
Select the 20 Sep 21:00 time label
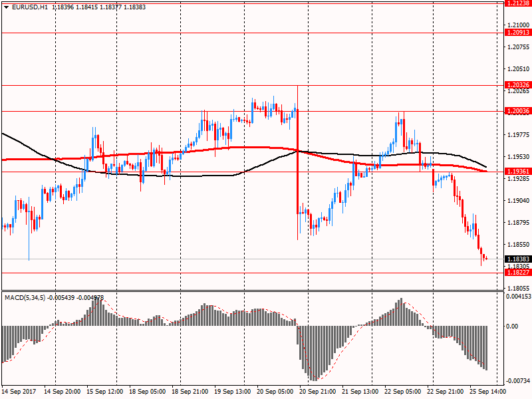[x=318, y=392]
